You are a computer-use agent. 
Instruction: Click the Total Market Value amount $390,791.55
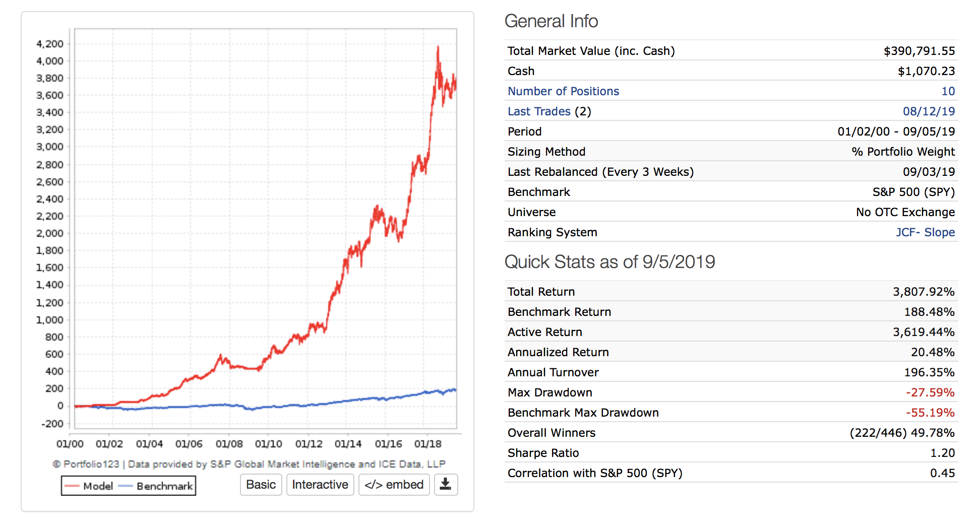(919, 51)
